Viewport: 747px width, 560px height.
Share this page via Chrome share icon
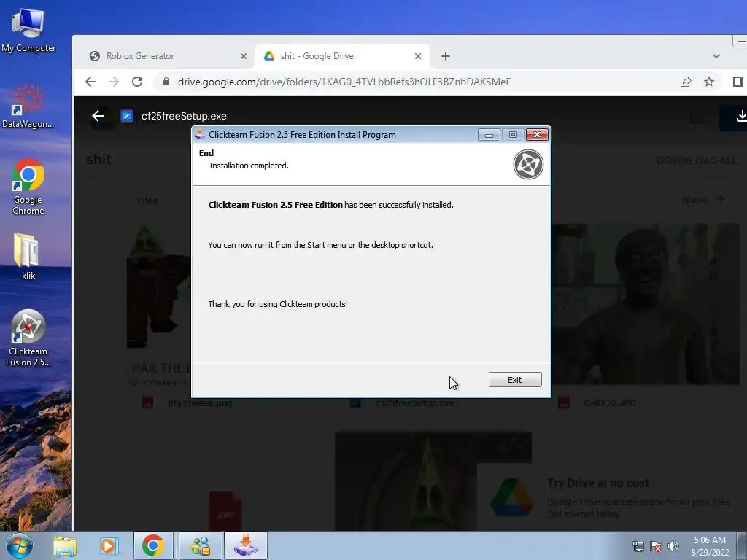tap(686, 82)
